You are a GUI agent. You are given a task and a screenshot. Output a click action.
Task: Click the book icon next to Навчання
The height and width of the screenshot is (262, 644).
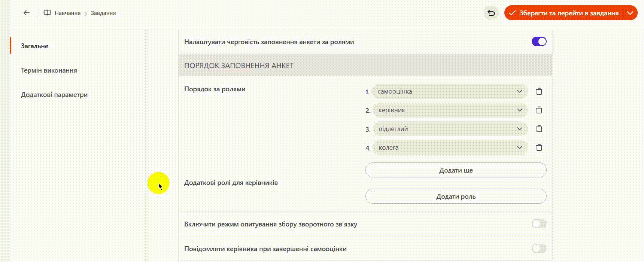coord(47,13)
